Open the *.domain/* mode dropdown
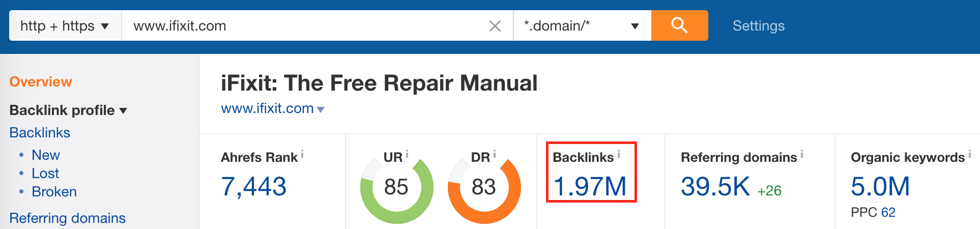Image resolution: width=980 pixels, height=229 pixels. [x=582, y=25]
